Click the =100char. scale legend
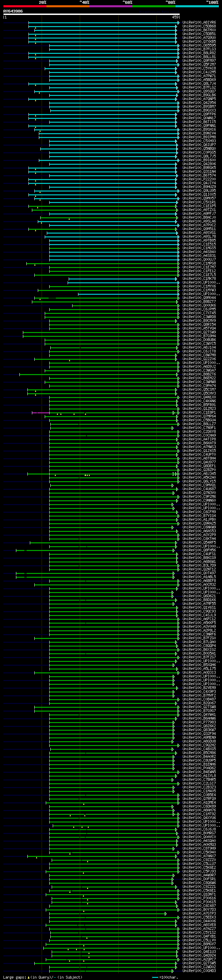 click(165, 977)
